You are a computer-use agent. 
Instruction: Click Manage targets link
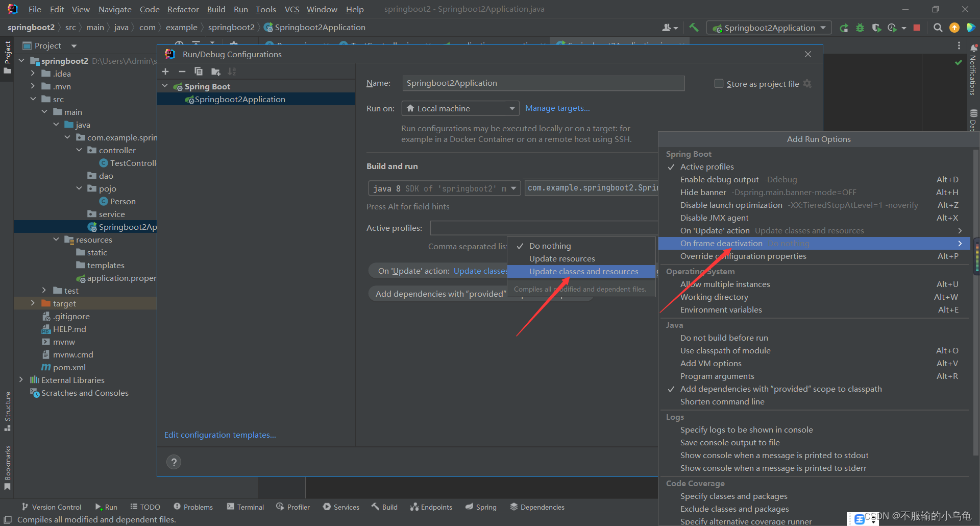(x=557, y=108)
